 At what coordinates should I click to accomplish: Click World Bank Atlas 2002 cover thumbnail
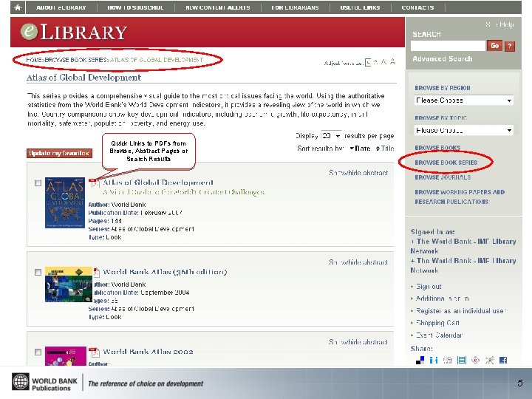pos(66,356)
